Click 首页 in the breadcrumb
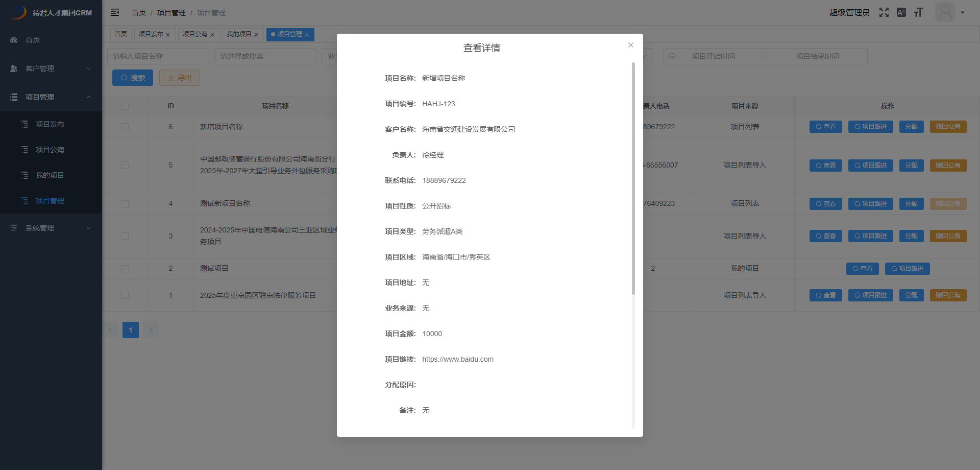 pos(139,13)
